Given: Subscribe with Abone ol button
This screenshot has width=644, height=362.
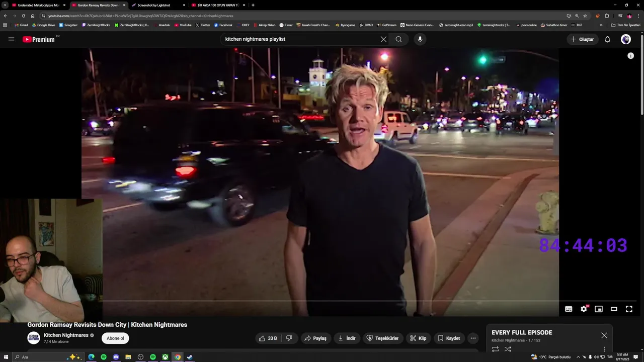Looking at the screenshot, I should tap(115, 338).
